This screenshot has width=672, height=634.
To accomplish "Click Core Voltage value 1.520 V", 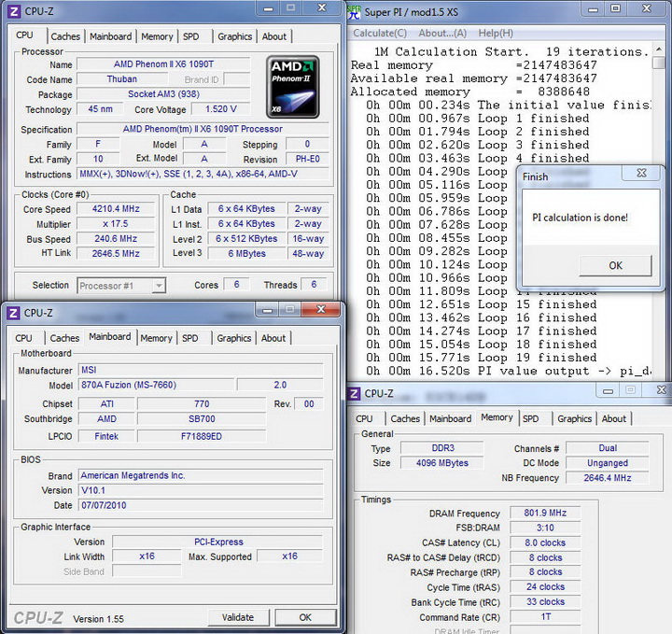I will [x=220, y=109].
